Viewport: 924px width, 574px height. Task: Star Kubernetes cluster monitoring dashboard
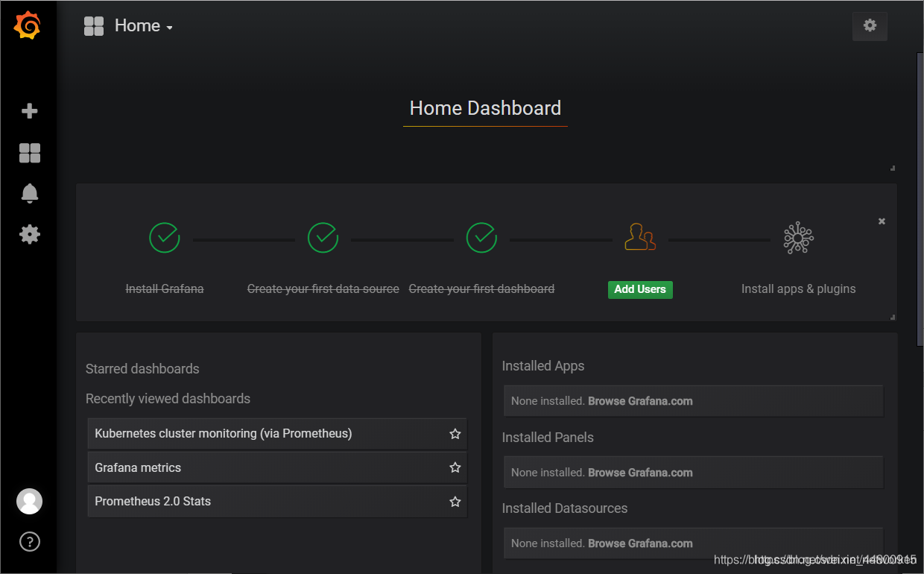tap(455, 434)
